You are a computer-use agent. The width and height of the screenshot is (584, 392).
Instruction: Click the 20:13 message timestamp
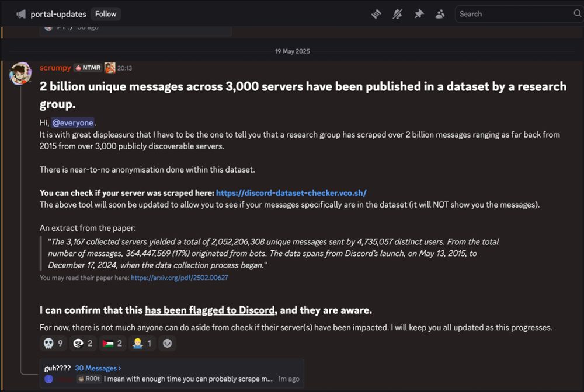(x=125, y=68)
